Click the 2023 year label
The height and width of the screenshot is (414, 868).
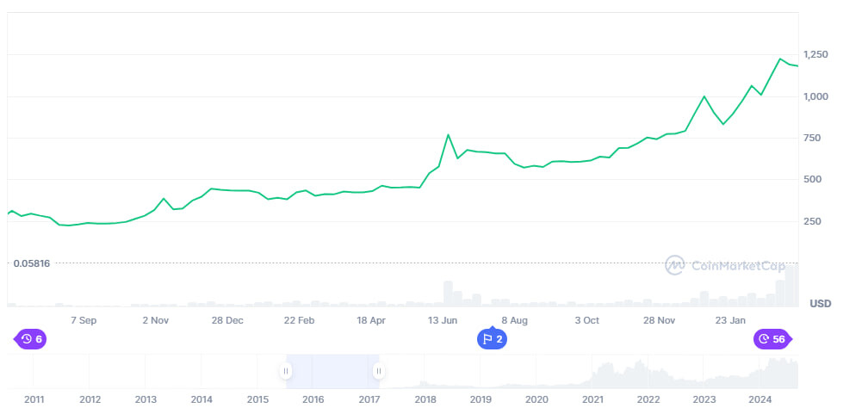tap(704, 399)
